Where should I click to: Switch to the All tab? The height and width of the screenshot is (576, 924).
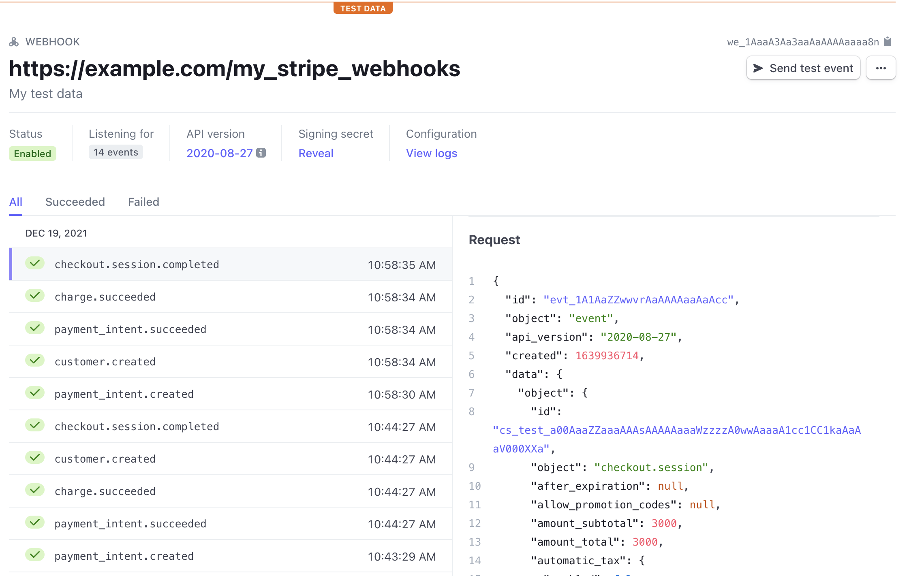pyautogui.click(x=16, y=202)
